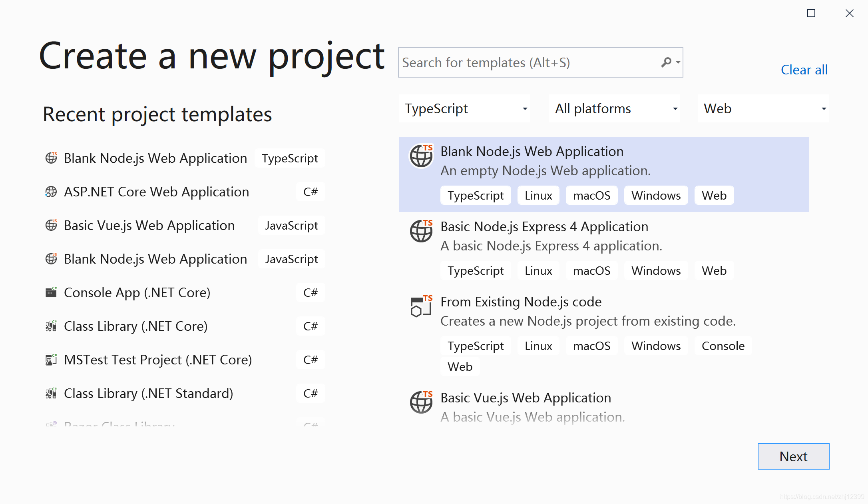This screenshot has height=504, width=868.
Task: Click recent ASP.NET Core Web Application icon
Action: click(51, 192)
